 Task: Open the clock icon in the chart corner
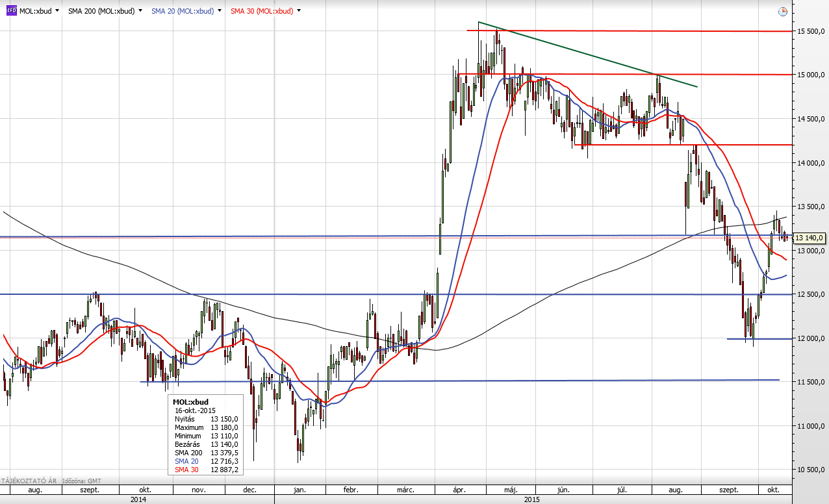(782, 12)
